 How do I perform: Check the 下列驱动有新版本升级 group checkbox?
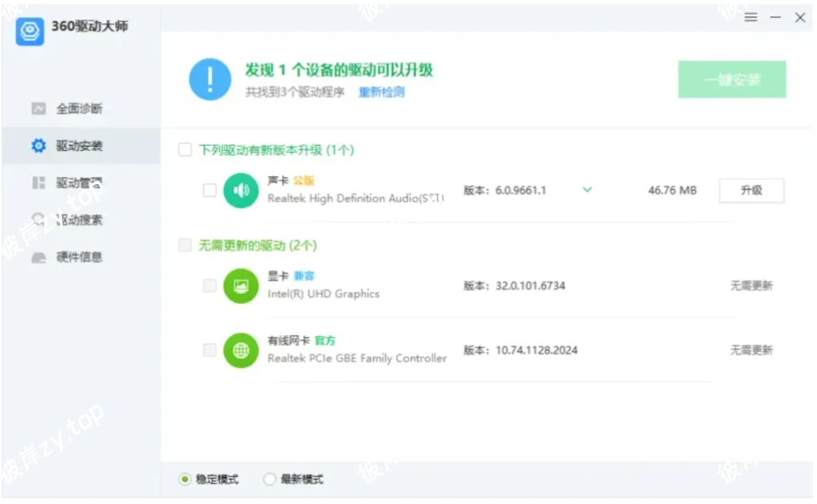pos(183,149)
